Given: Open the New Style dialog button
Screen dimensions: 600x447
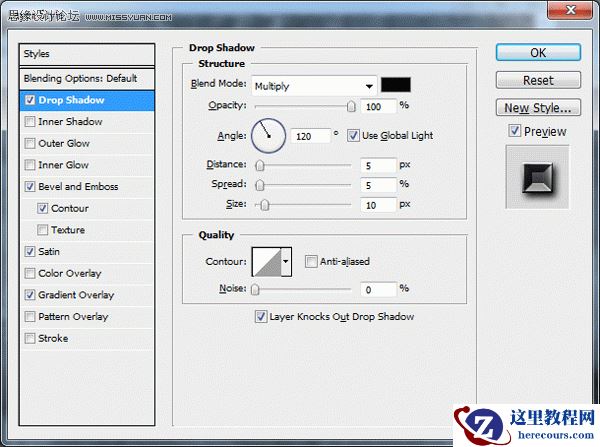Looking at the screenshot, I should [x=538, y=108].
